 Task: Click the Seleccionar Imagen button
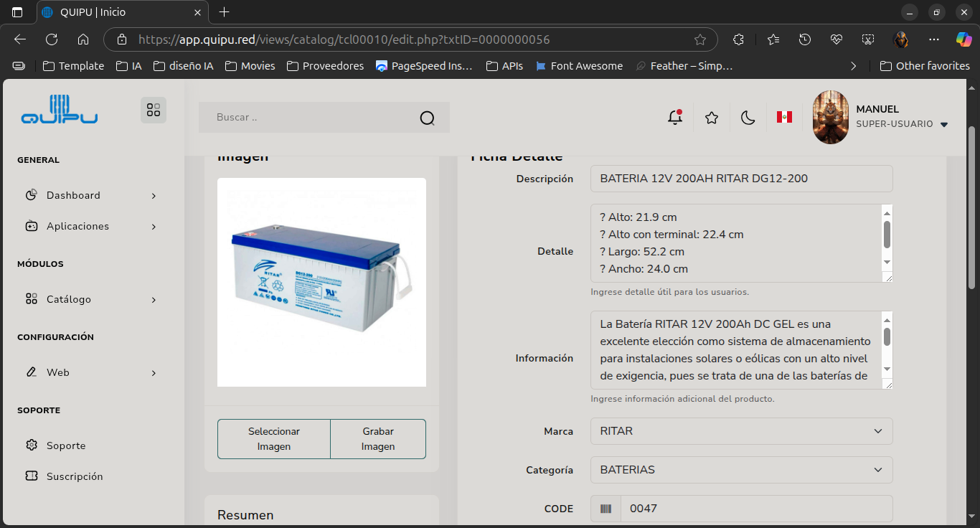click(x=274, y=439)
